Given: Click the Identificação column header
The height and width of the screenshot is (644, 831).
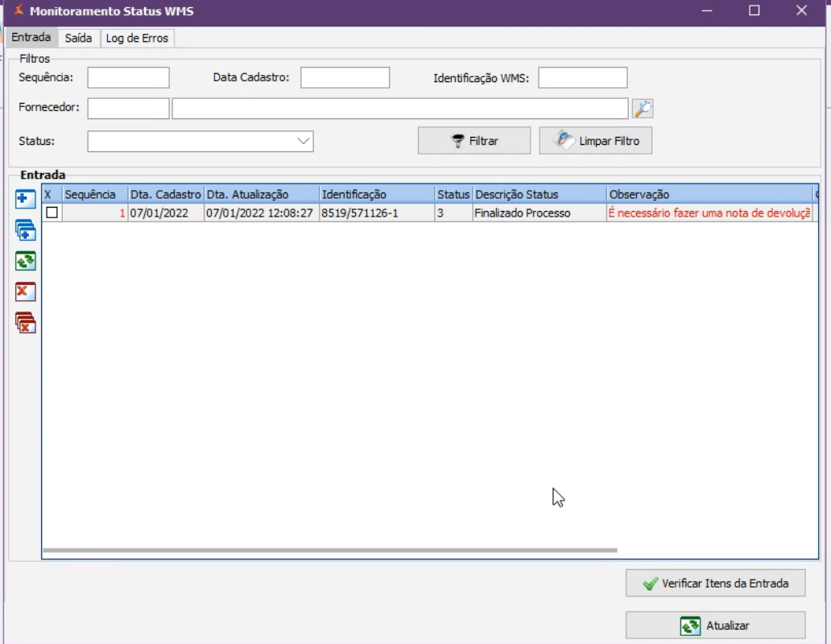Looking at the screenshot, I should pos(377,194).
